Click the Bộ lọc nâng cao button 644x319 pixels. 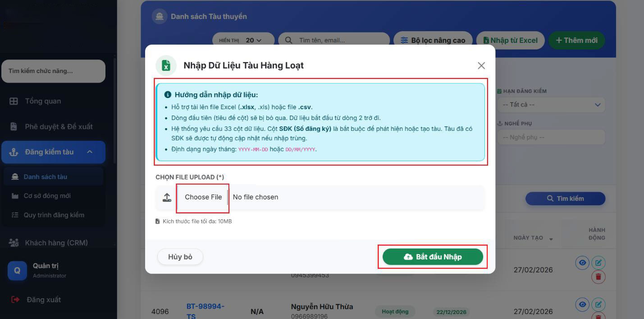click(433, 40)
